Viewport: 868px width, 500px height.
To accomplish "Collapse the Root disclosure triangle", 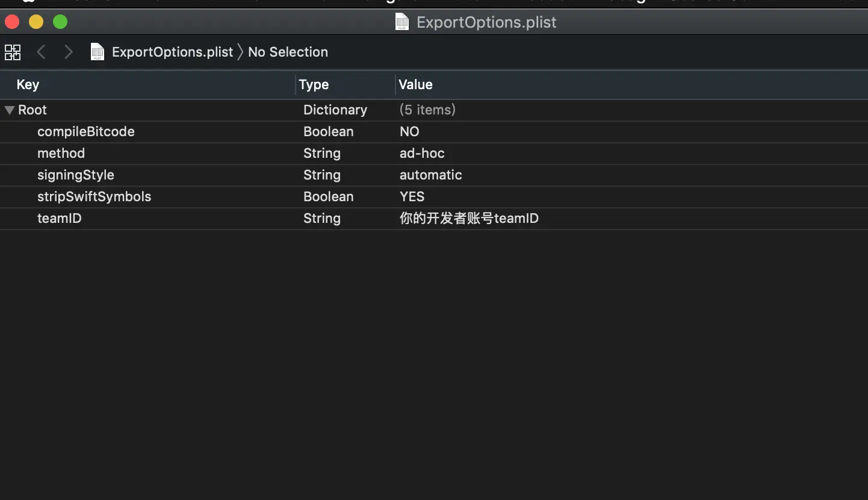I will [x=9, y=110].
